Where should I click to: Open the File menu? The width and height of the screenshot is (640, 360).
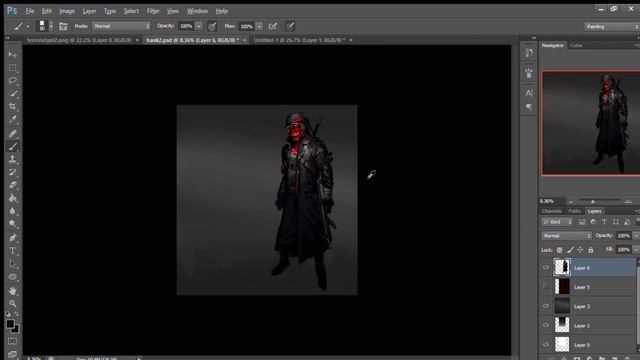(x=30, y=11)
